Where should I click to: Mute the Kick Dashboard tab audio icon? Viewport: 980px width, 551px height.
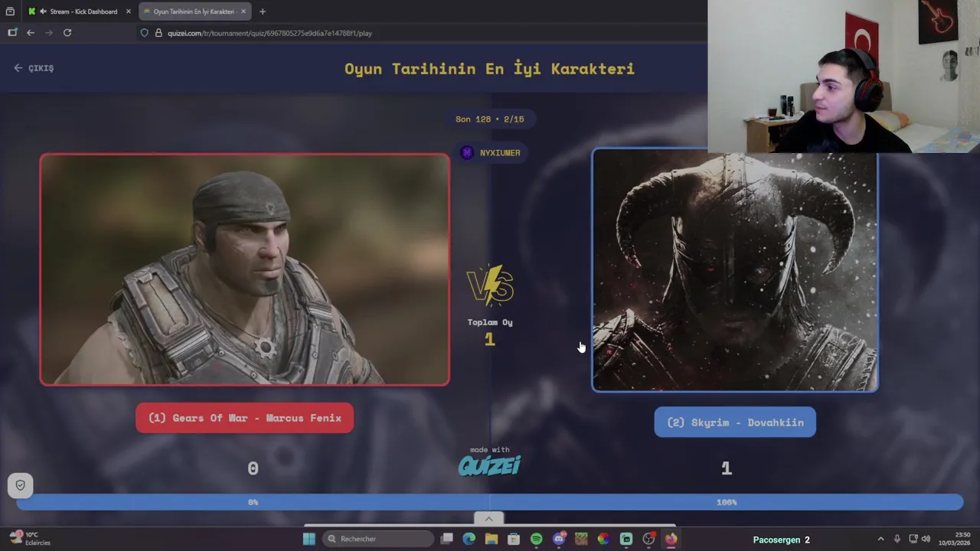(42, 11)
